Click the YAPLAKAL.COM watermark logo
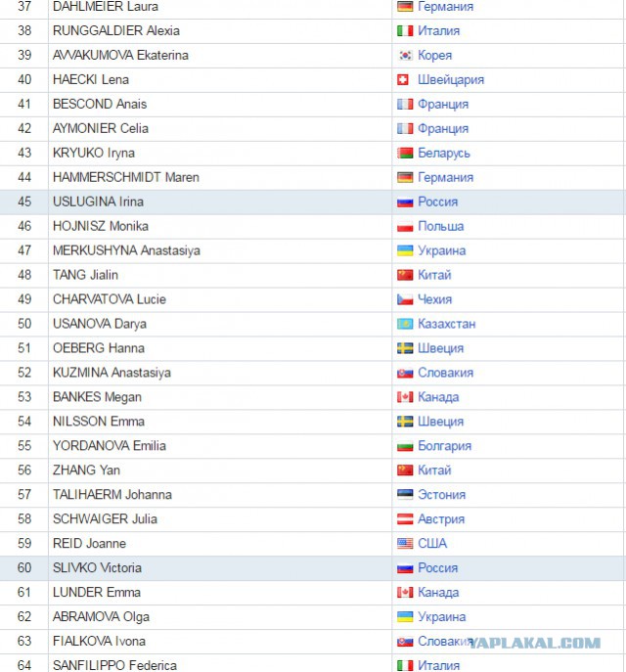This screenshot has height=672, width=626. pos(534,643)
